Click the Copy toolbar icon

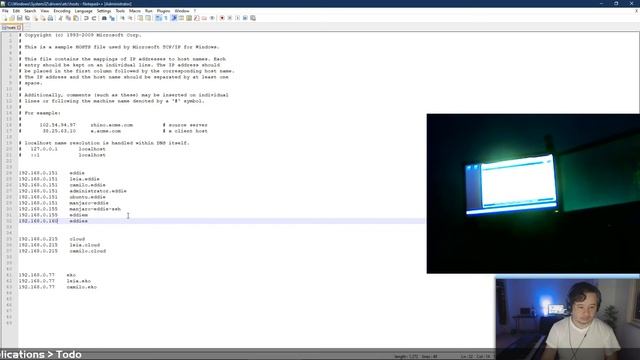pos(68,18)
